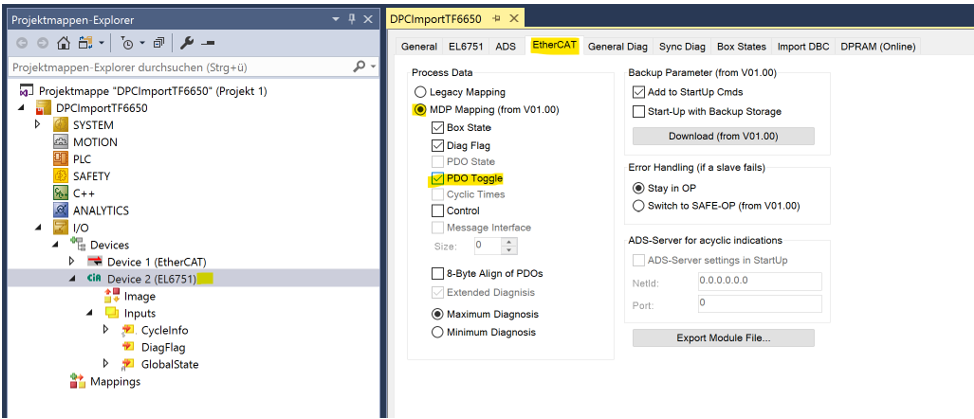974x419 pixels.
Task: Click the DPCImportTF6650 project icon in tree
Action: point(42,108)
